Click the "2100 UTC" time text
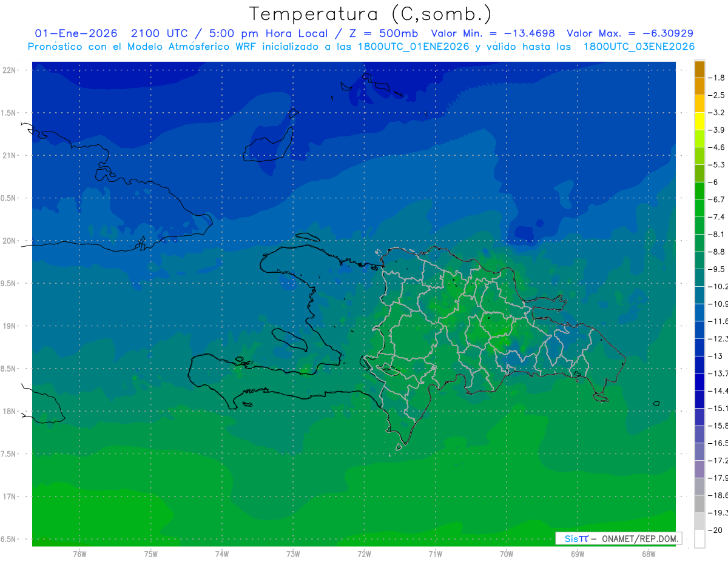The height and width of the screenshot is (562, 728). 159,33
